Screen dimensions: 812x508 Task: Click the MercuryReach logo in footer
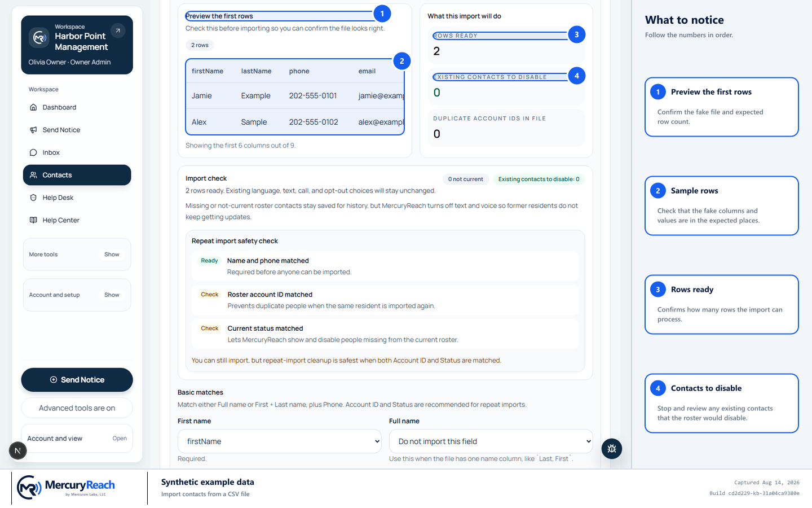pyautogui.click(x=65, y=487)
